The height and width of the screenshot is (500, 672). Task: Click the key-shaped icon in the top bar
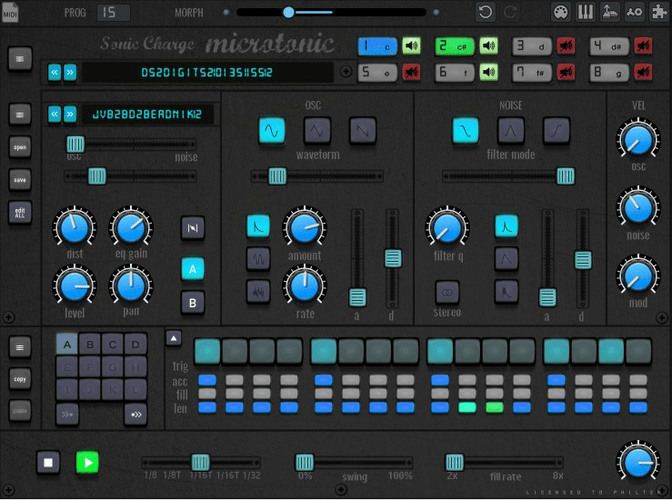[634, 12]
